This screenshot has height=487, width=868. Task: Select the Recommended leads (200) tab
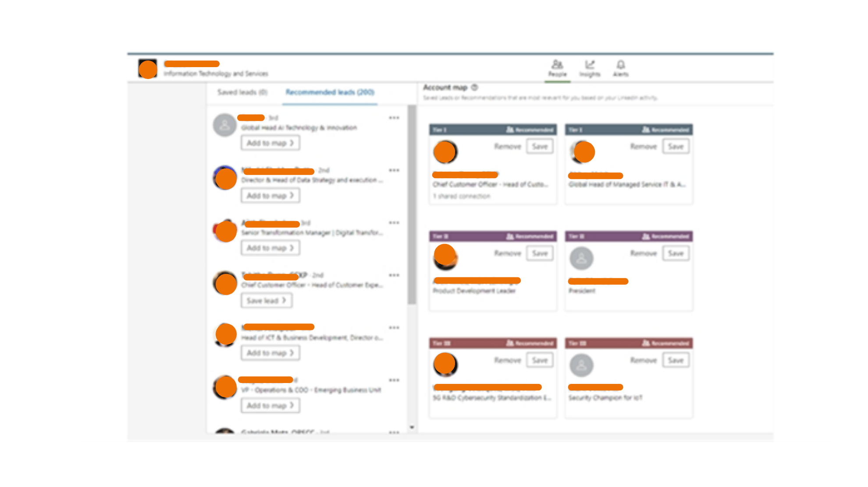point(330,92)
